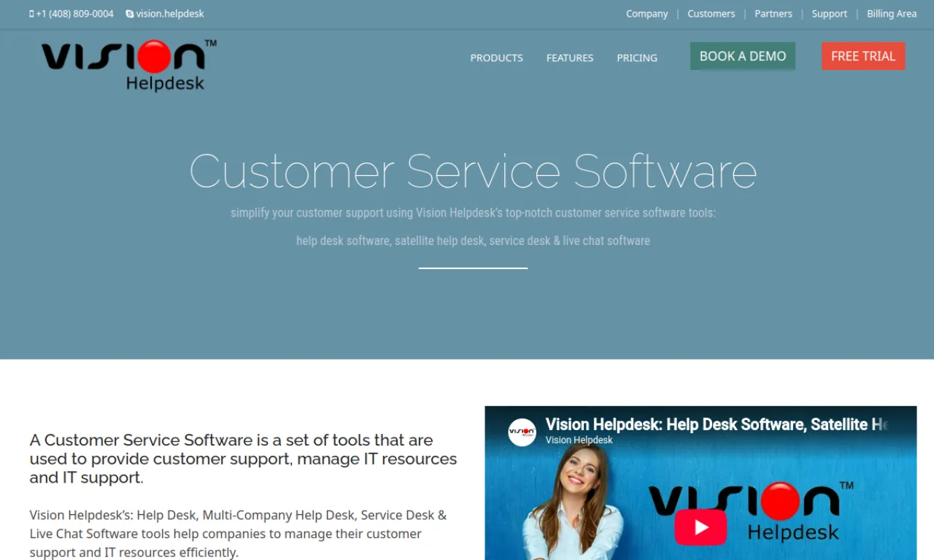Click the Vision Helpdesk logo in header
Image resolution: width=934 pixels, height=560 pixels.
click(x=129, y=66)
